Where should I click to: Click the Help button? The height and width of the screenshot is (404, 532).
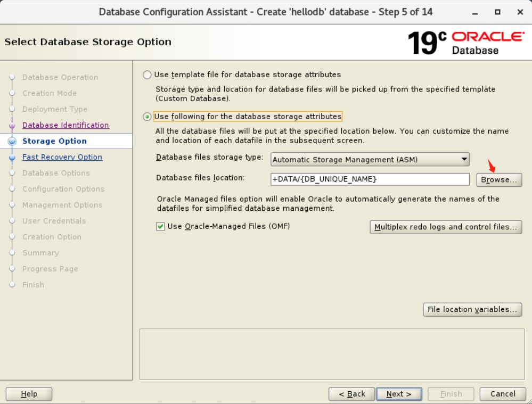[x=29, y=394]
